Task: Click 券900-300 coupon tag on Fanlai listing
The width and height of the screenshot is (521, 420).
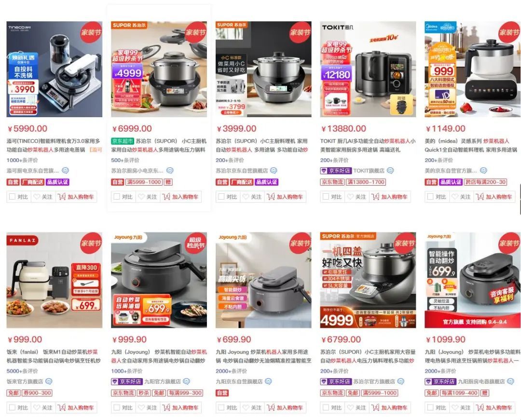Action: point(37,393)
